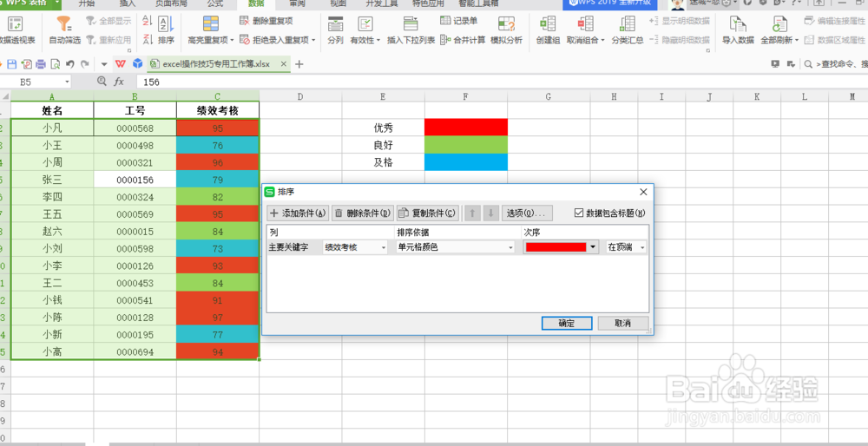Switch to the Developer Tools (开发工具) tab
Viewport: 868px width, 446px height.
381,3
